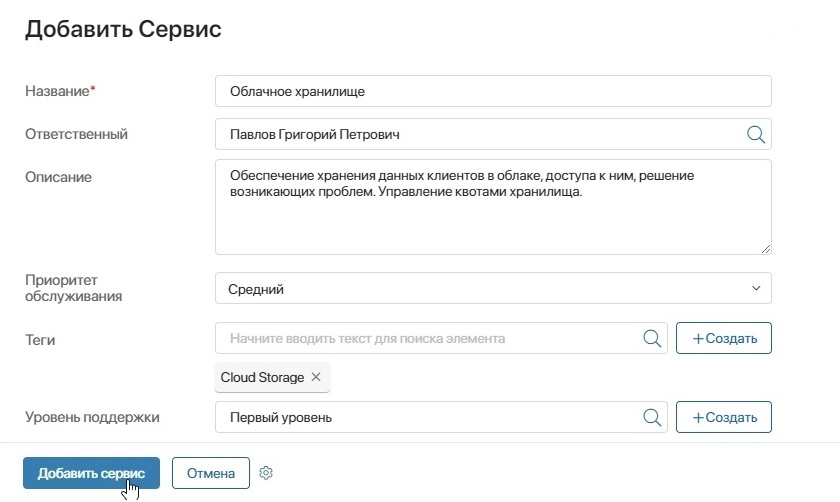The width and height of the screenshot is (840, 502).
Task: Click the Приоритет обслуживания label
Action: (x=73, y=288)
